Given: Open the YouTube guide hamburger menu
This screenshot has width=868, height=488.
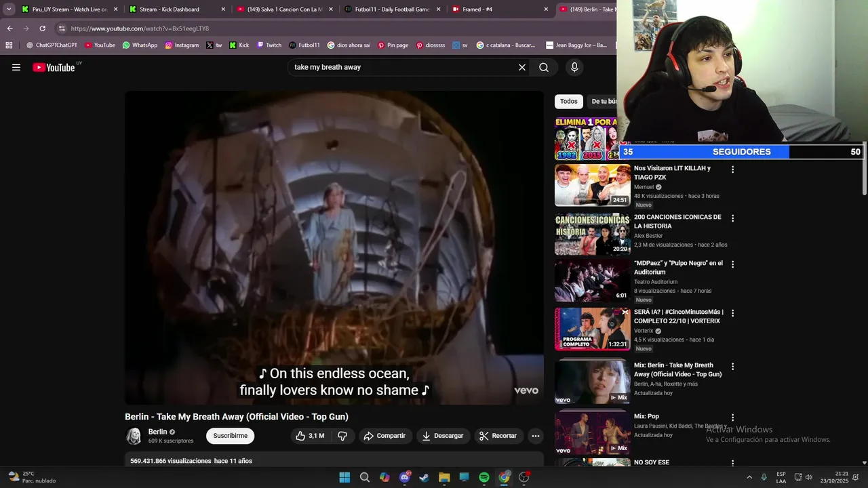Looking at the screenshot, I should [16, 67].
